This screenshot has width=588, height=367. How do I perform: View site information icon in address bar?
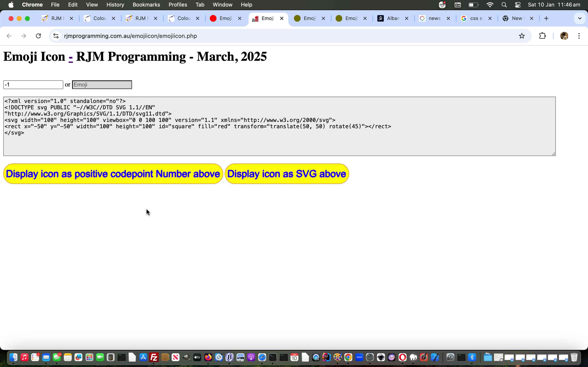point(56,36)
